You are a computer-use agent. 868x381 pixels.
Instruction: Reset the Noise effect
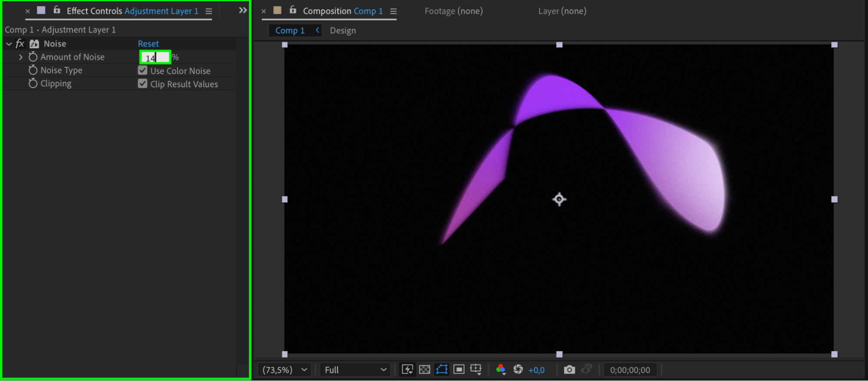[x=148, y=43]
